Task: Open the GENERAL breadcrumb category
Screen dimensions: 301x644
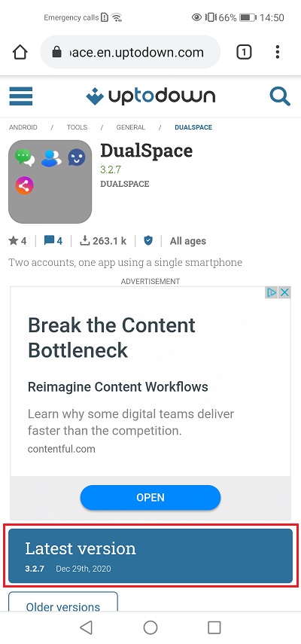Action: pyautogui.click(x=131, y=127)
